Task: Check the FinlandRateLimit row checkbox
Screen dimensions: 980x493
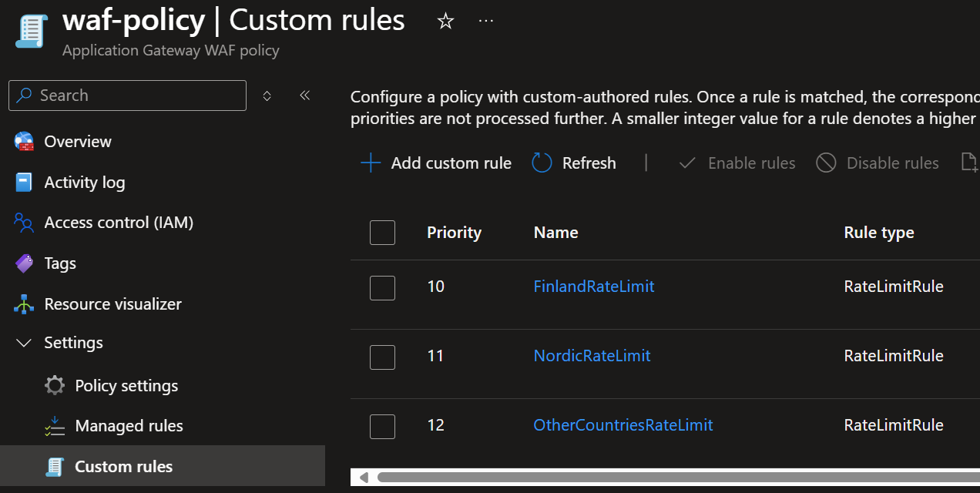Action: (382, 287)
